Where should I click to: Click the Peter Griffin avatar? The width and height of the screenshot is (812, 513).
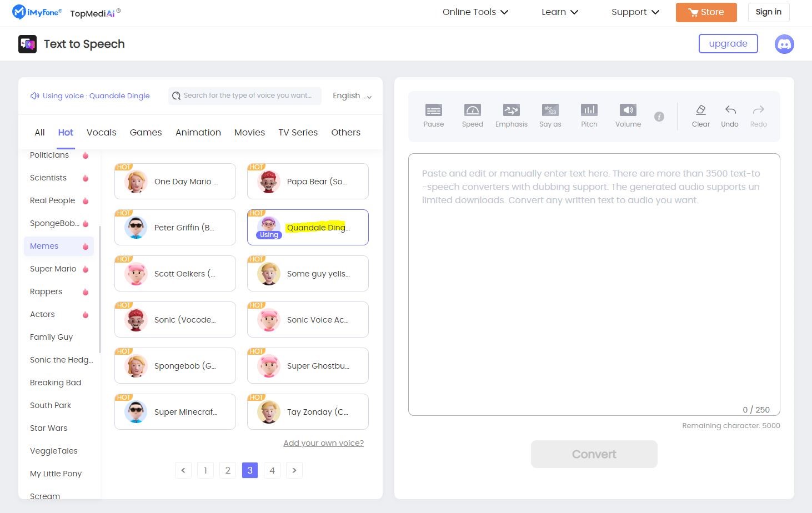[136, 228]
